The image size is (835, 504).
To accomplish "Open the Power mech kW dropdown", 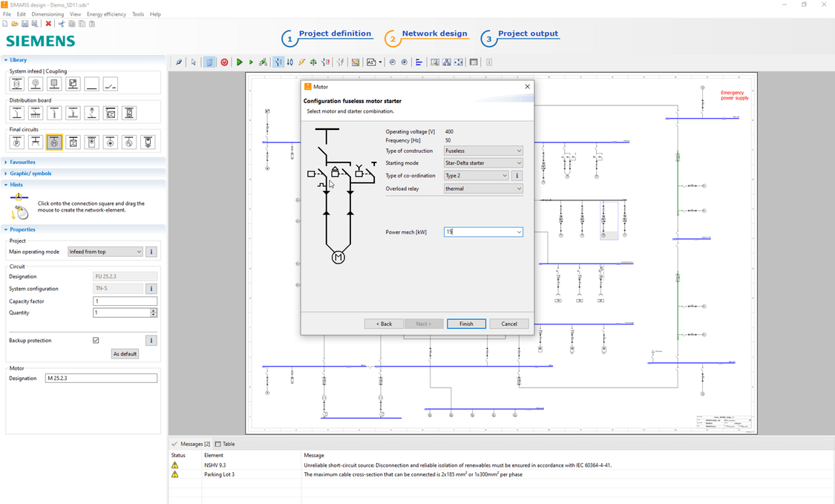I will coord(519,232).
